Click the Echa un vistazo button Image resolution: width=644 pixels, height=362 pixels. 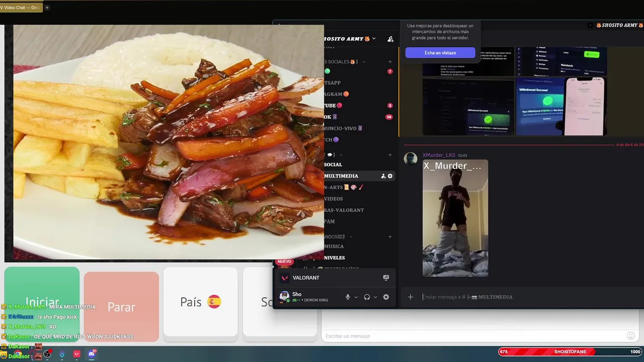pos(440,53)
